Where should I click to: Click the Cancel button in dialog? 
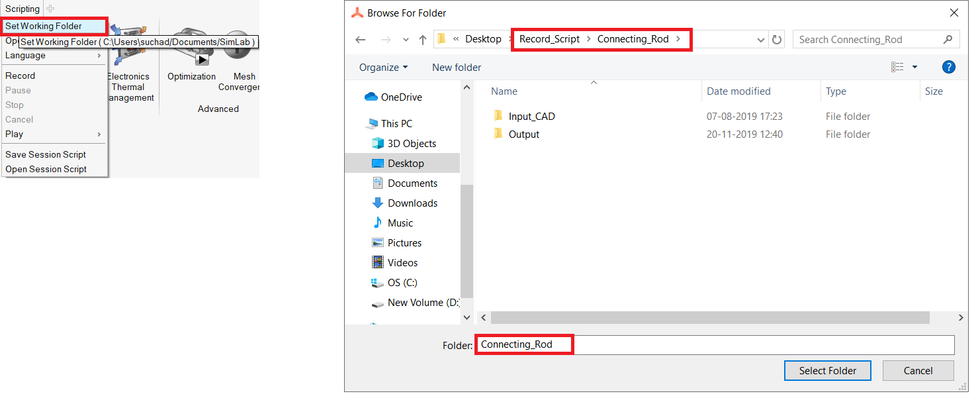(918, 371)
